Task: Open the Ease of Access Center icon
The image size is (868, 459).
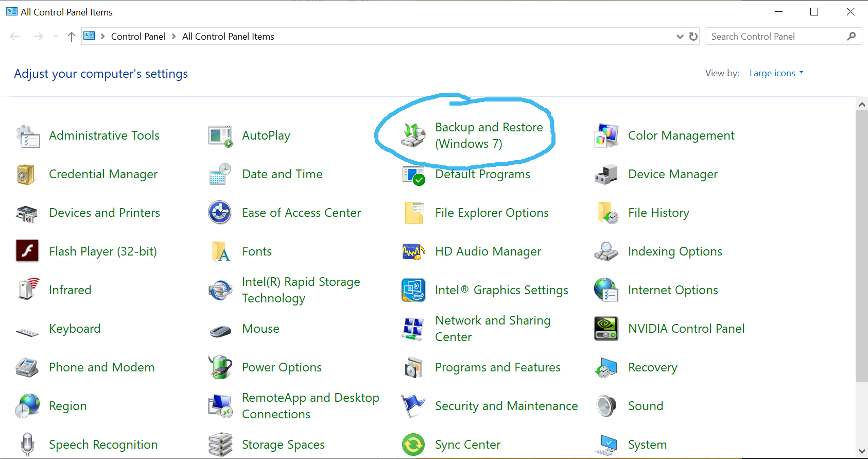Action: click(220, 213)
